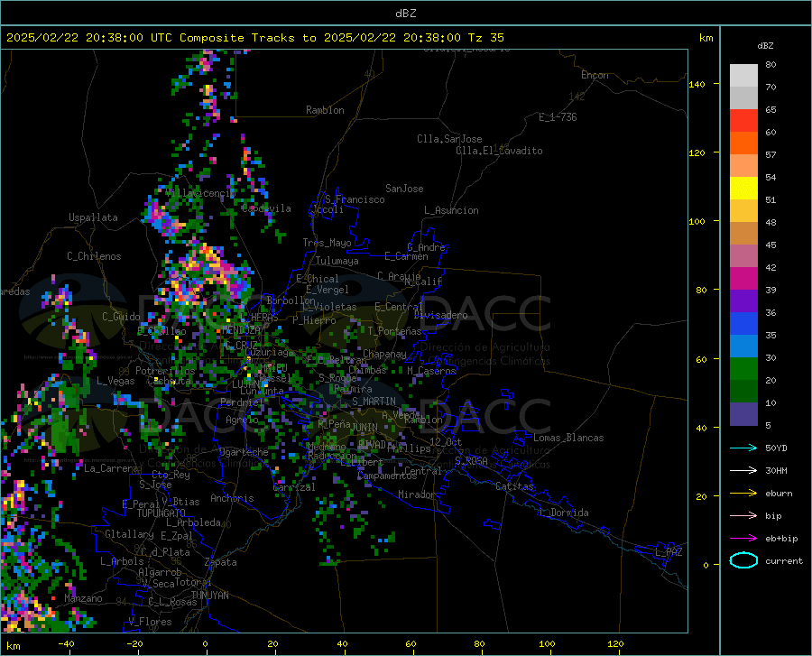Image resolution: width=812 pixels, height=656 pixels.
Task: Click the L_Vegas label on the map
Action: coord(115,381)
